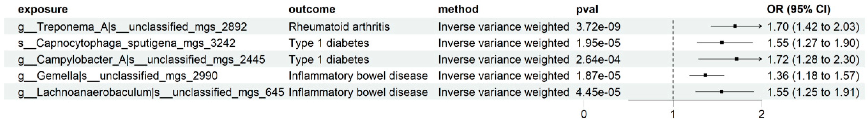This screenshot has height=123, width=868.
Task: Click the "Rheumatoid arthritis" outcome cell
Action: [339, 27]
